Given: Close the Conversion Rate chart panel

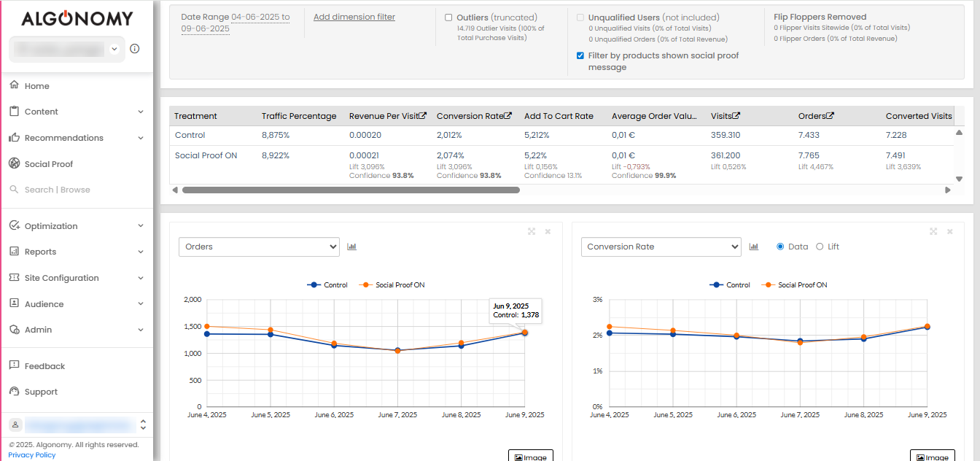Looking at the screenshot, I should 949,231.
